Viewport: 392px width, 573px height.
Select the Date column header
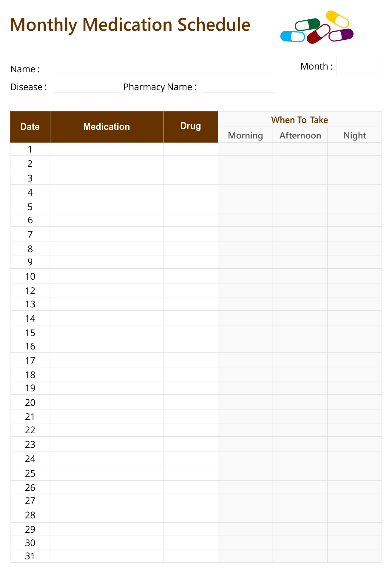pyautogui.click(x=30, y=127)
